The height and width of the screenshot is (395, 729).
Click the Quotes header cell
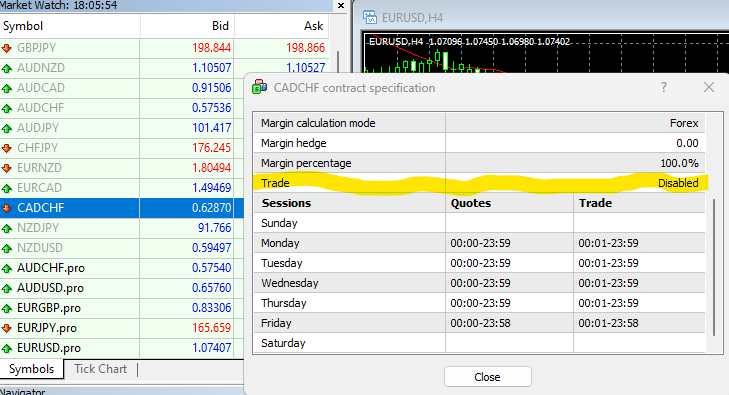click(510, 203)
